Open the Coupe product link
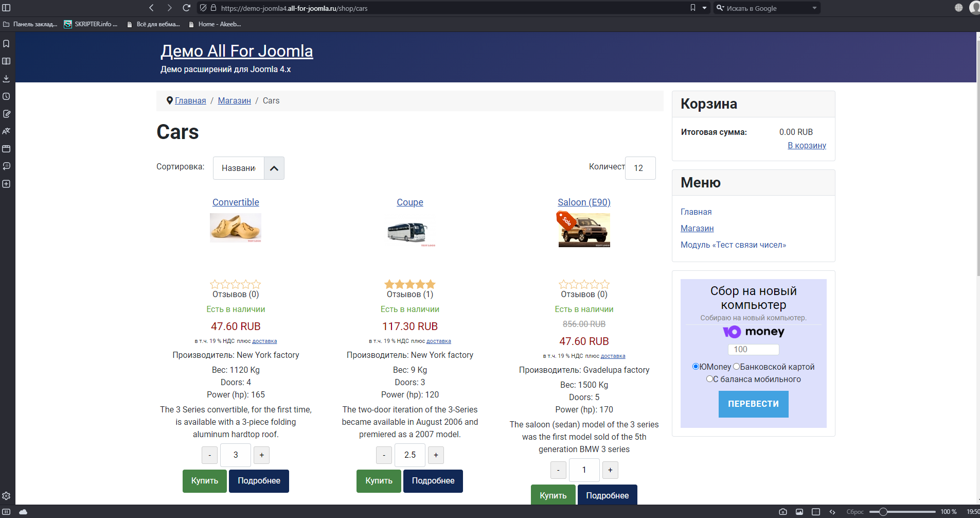The width and height of the screenshot is (980, 518). [410, 202]
